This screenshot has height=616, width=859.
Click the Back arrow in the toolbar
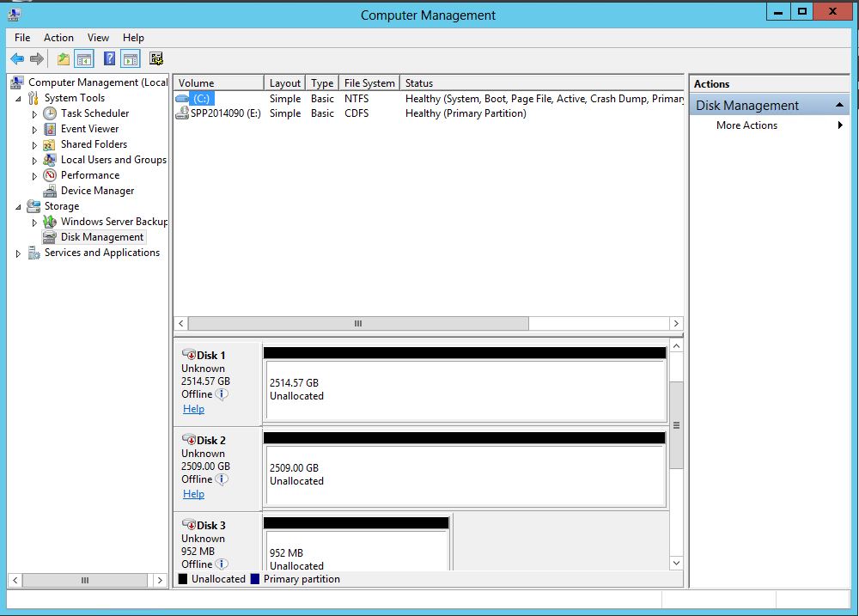(x=17, y=58)
